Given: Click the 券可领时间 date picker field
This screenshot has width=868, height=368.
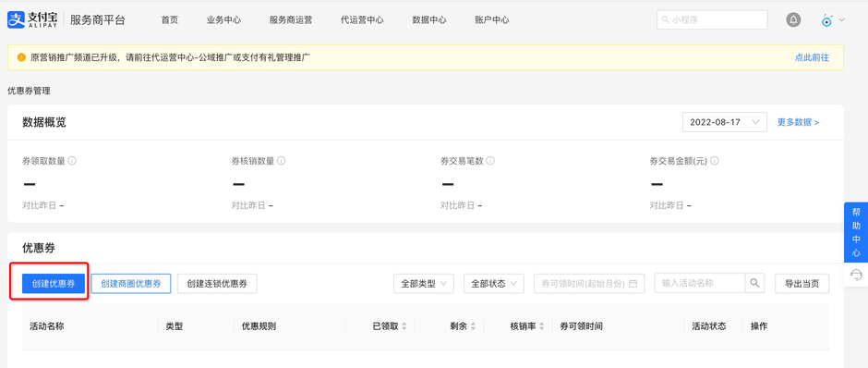Looking at the screenshot, I should (x=589, y=283).
